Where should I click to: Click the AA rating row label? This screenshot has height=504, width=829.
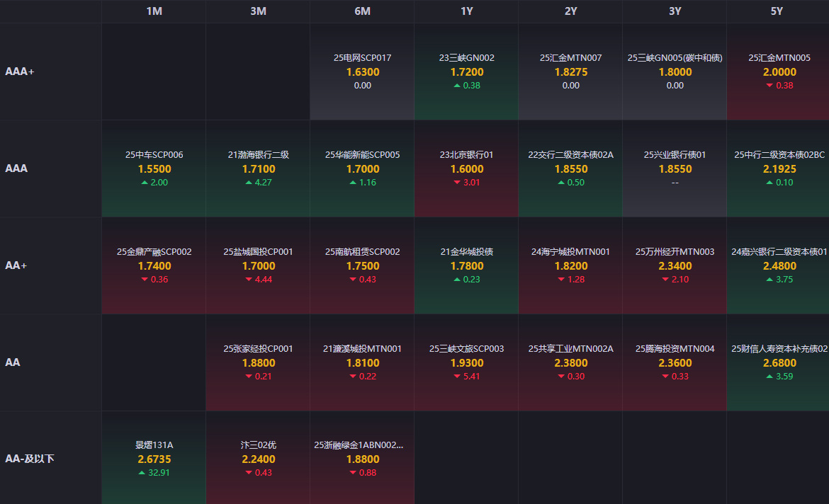[x=13, y=362]
